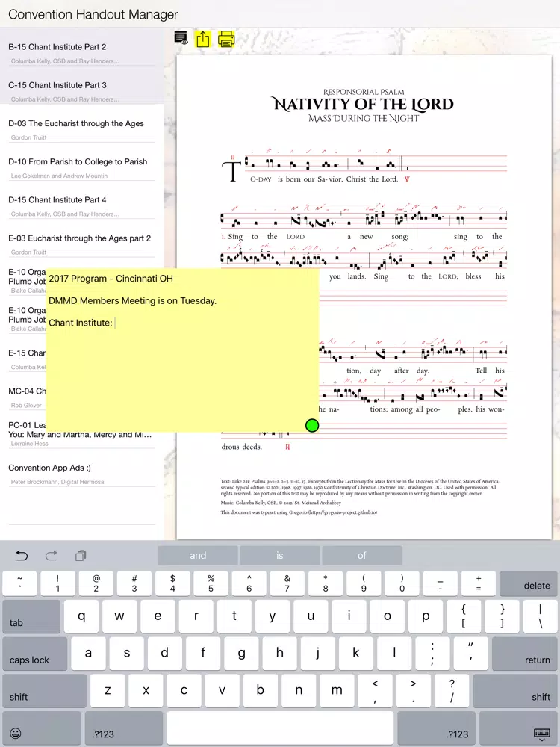560x747 pixels.
Task: Tap the space bar
Action: click(280, 728)
